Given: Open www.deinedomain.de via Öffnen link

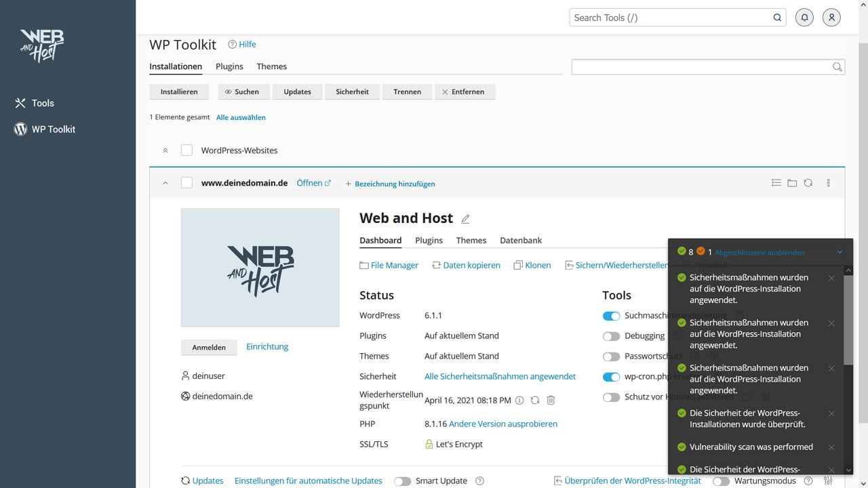Looking at the screenshot, I should point(314,183).
